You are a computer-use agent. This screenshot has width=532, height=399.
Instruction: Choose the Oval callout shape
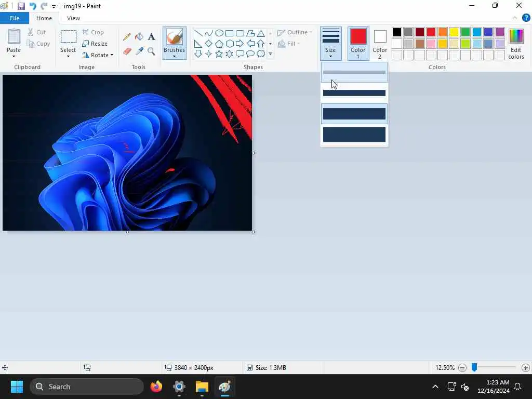[250, 54]
